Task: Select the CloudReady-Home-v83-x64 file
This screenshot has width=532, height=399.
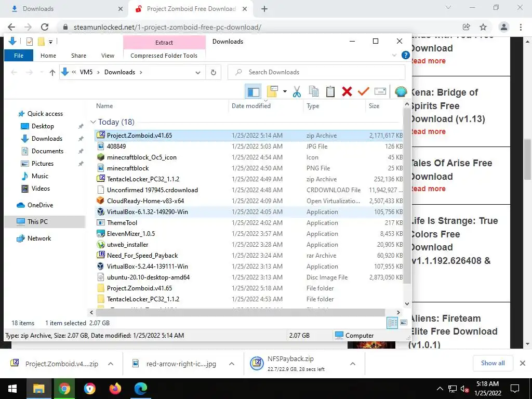Action: tap(249, 201)
